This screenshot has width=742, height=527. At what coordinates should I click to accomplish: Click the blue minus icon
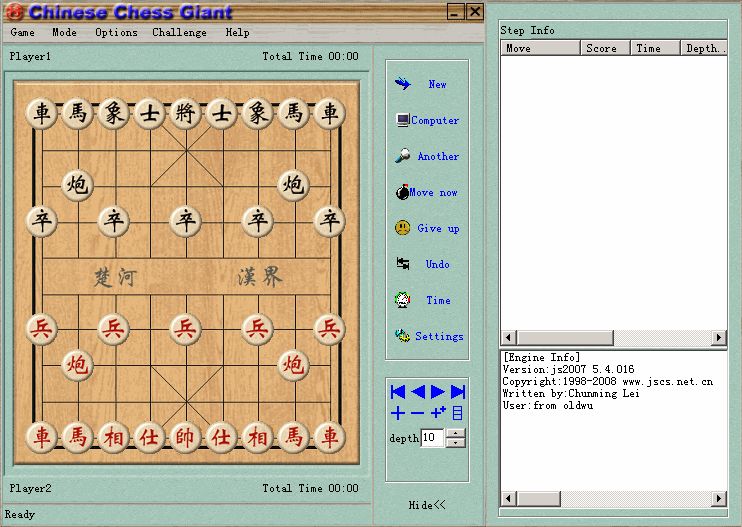tap(417, 413)
